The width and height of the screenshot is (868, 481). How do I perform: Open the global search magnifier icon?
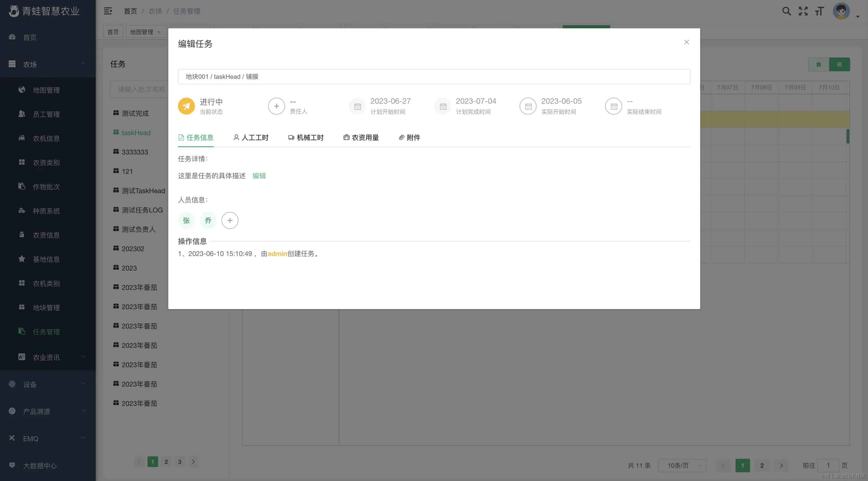786,11
